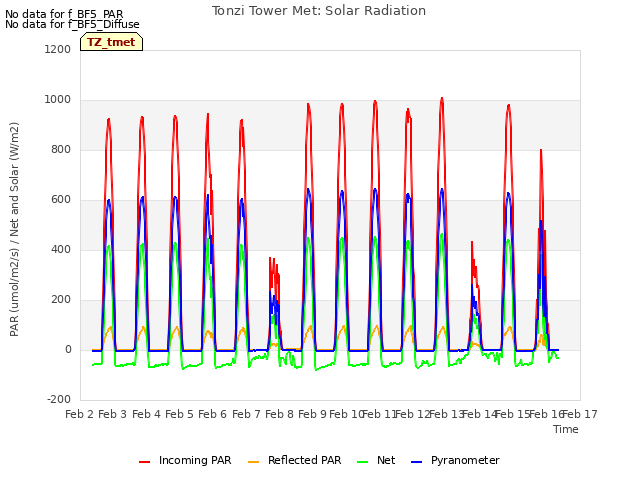Toggle the Pyranometer legend entry
Screen dimensions: 640x480
pos(455,460)
